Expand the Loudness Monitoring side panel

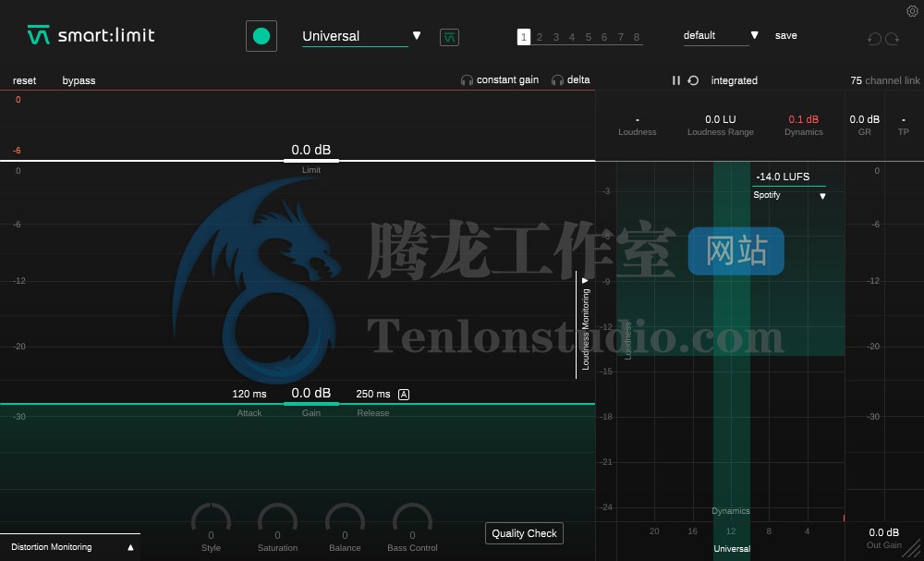584,280
